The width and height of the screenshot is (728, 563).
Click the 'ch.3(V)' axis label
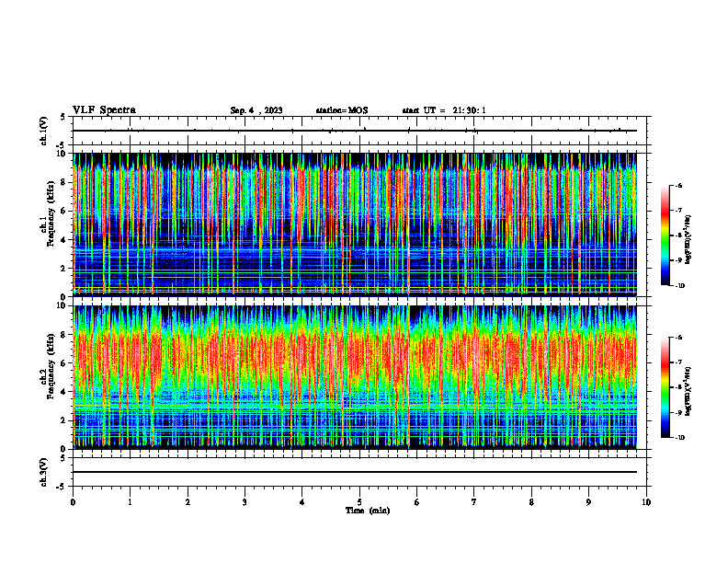(44, 472)
